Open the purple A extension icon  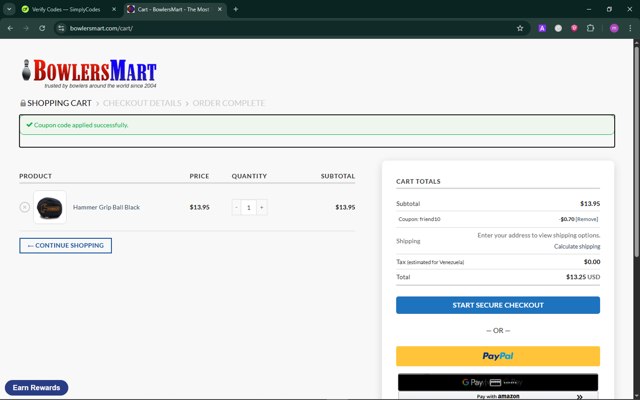(x=542, y=28)
